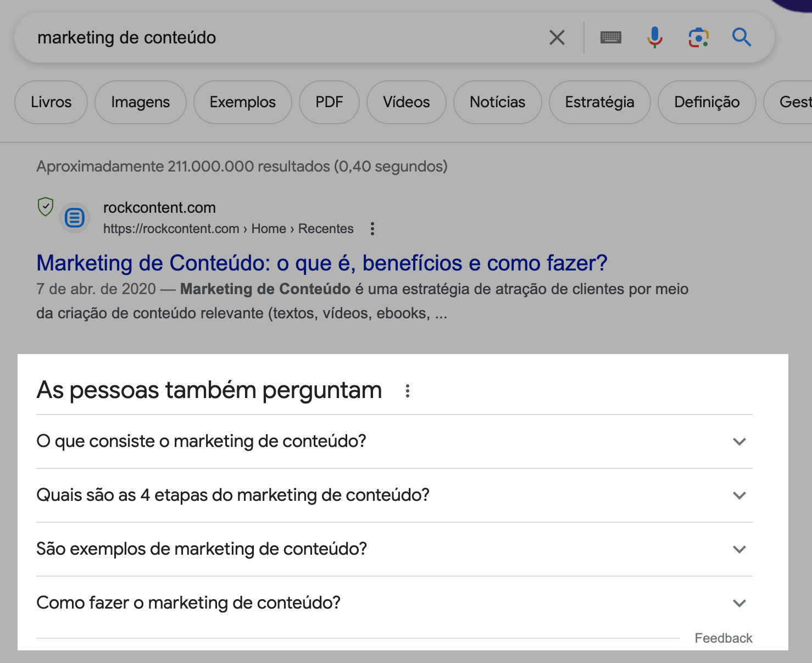
Task: Click the 'Aproximadamente 211.000.000 resultados' text
Action: coord(242,166)
